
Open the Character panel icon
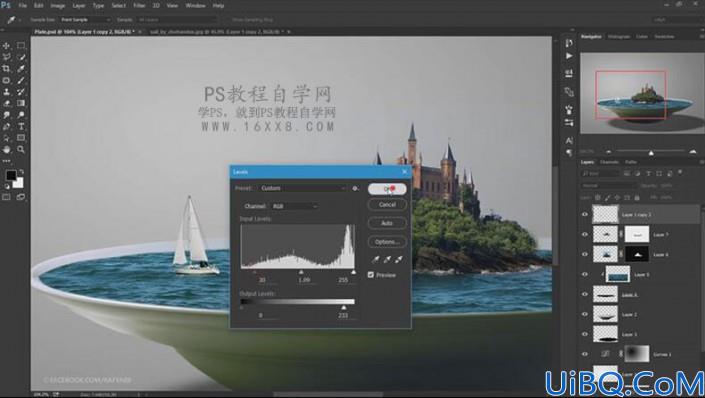coord(569,141)
